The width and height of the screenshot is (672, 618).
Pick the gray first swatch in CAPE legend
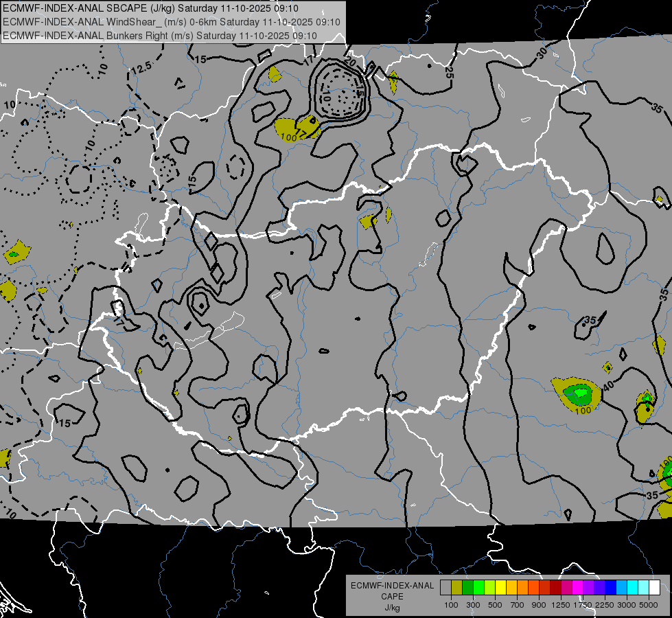(445, 587)
